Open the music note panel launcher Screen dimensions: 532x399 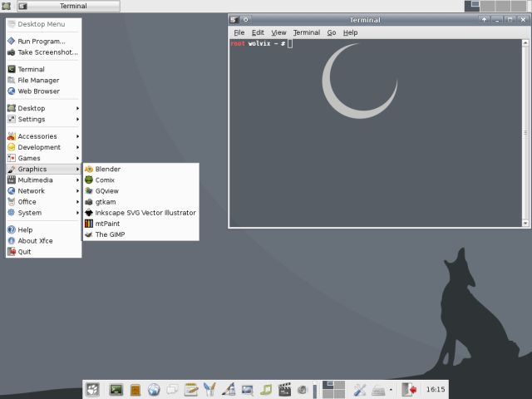click(x=266, y=389)
